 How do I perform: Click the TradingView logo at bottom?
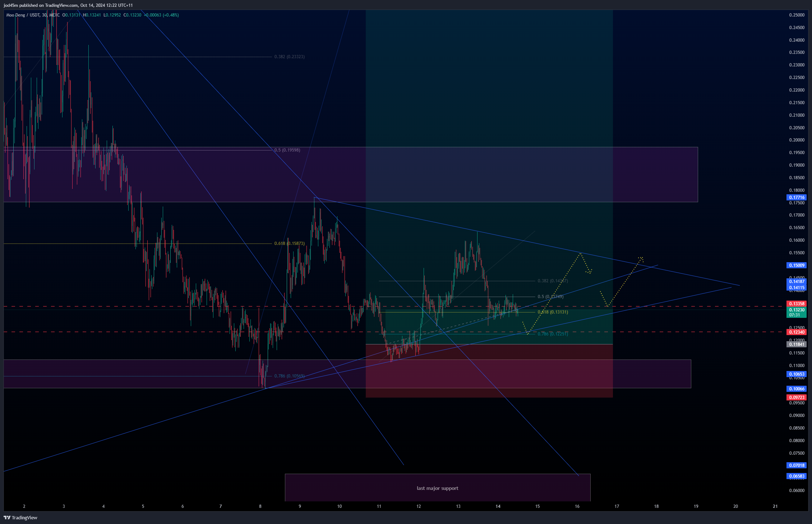[x=20, y=518]
